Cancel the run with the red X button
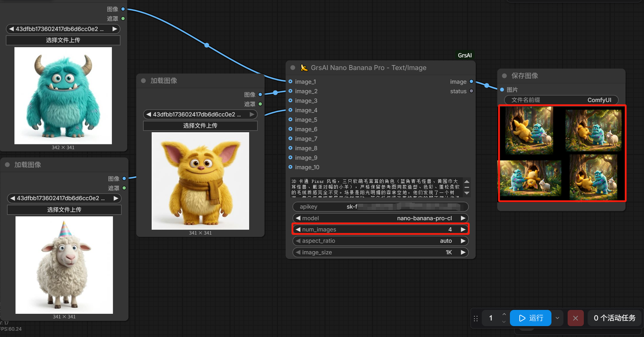 tap(575, 318)
